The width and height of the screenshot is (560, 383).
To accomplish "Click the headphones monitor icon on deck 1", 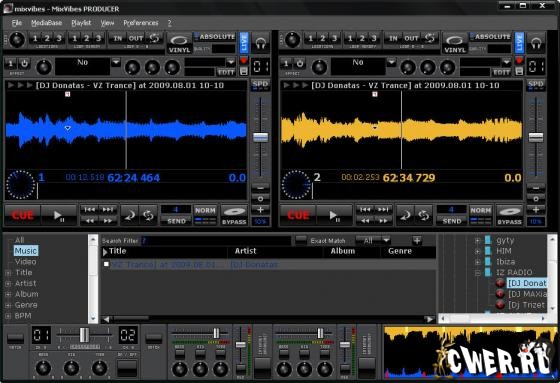I will [261, 43].
